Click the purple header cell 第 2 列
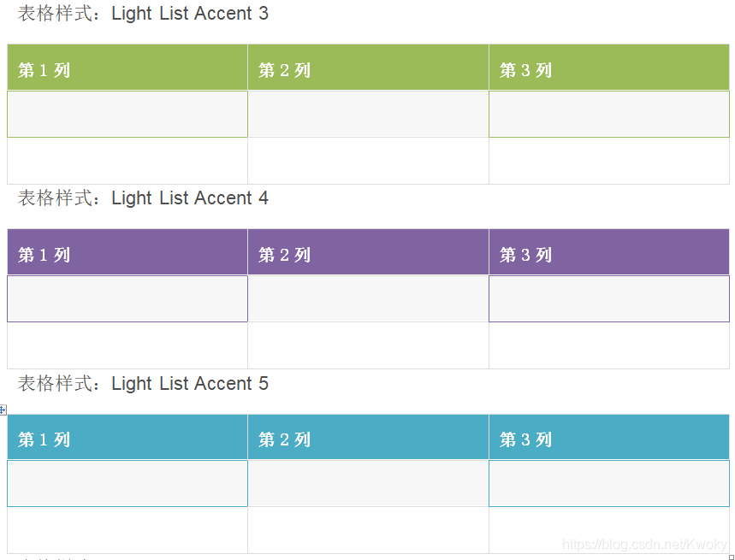Viewport: 735px width, 560px height. coord(368,253)
